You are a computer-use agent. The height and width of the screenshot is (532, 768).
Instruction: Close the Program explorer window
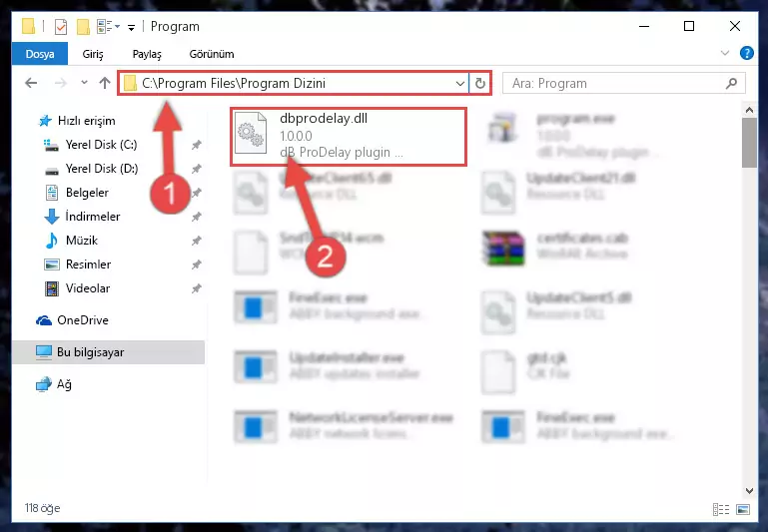[735, 26]
